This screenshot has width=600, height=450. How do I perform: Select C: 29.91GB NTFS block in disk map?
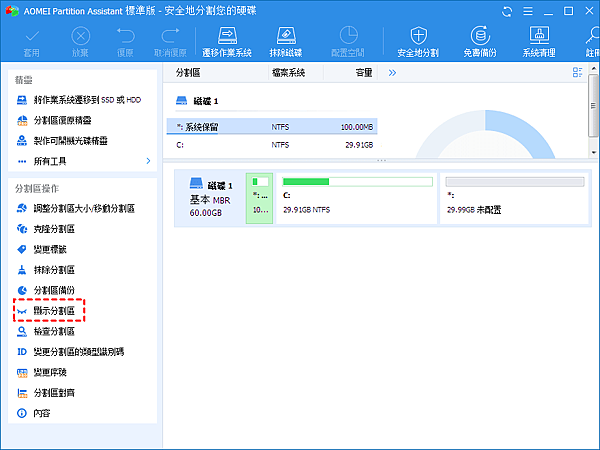357,198
